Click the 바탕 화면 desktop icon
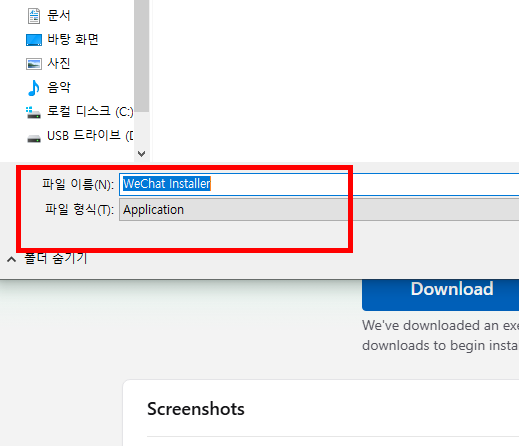The height and width of the screenshot is (446, 519). pyautogui.click(x=34, y=40)
